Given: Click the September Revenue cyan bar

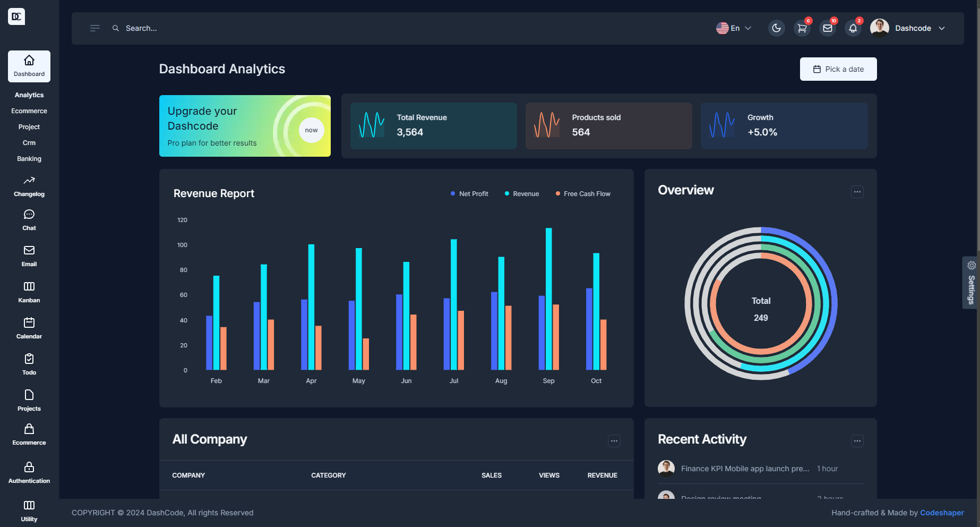Looking at the screenshot, I should (x=549, y=299).
